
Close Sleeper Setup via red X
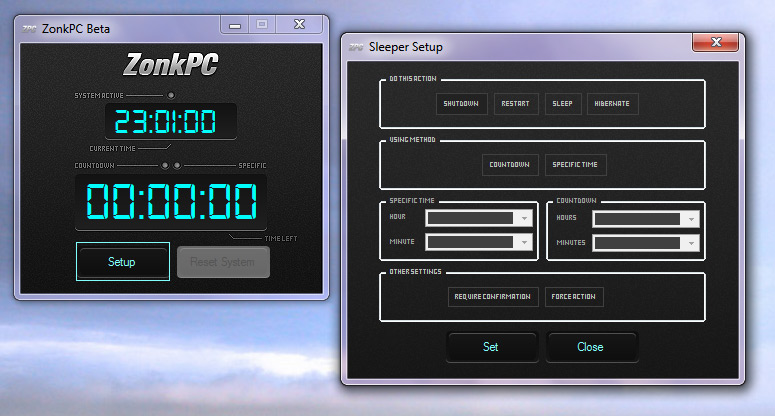716,42
